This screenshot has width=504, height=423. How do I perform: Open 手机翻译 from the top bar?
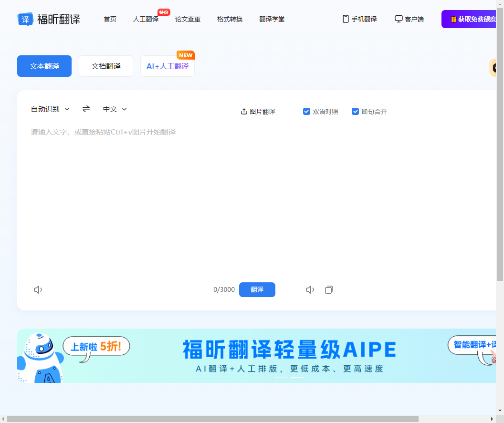(x=360, y=19)
